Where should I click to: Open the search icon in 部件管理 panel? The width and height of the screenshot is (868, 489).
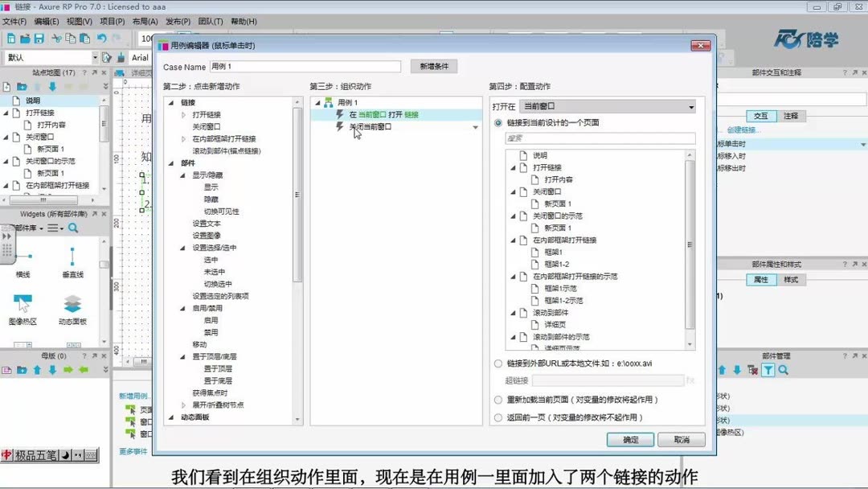(x=783, y=369)
